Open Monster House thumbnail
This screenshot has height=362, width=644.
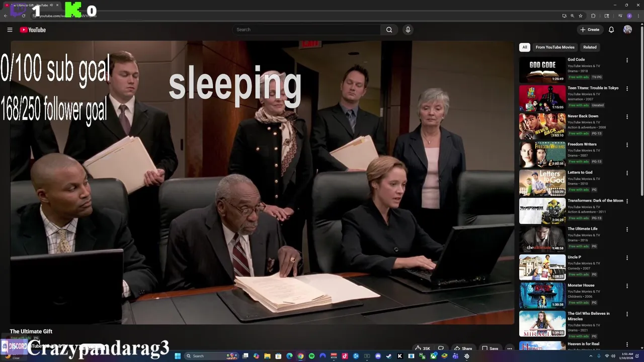[542, 295]
